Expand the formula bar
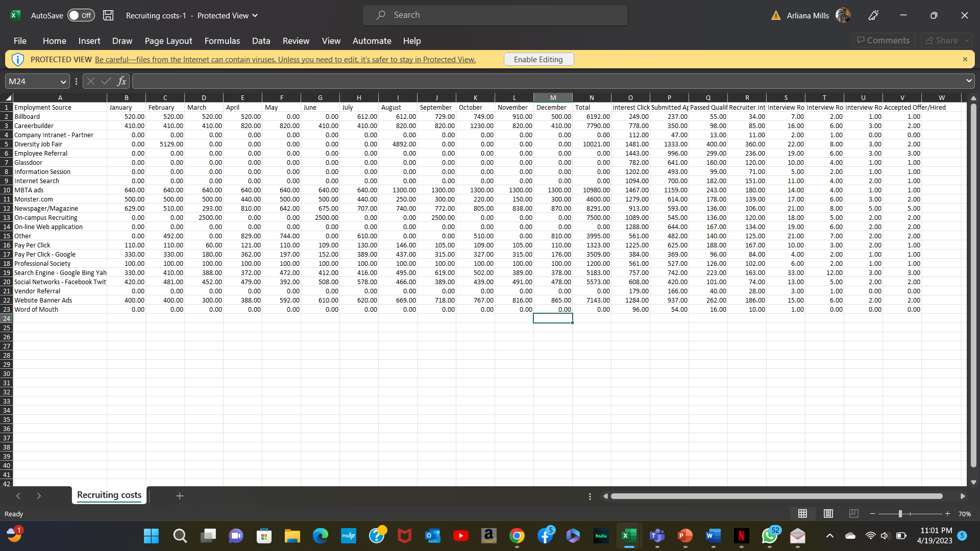This screenshot has width=980, height=551. [969, 81]
